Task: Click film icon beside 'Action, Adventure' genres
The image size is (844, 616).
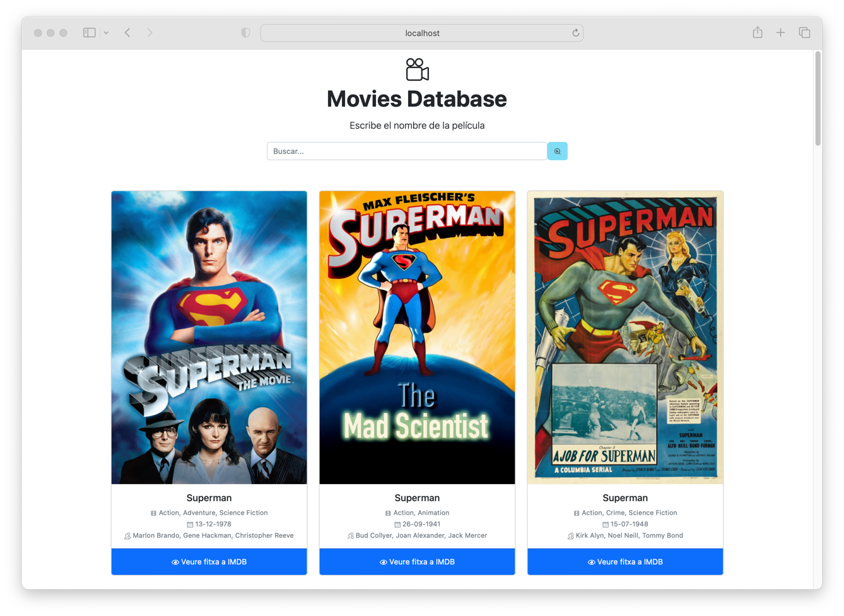Action: click(153, 513)
